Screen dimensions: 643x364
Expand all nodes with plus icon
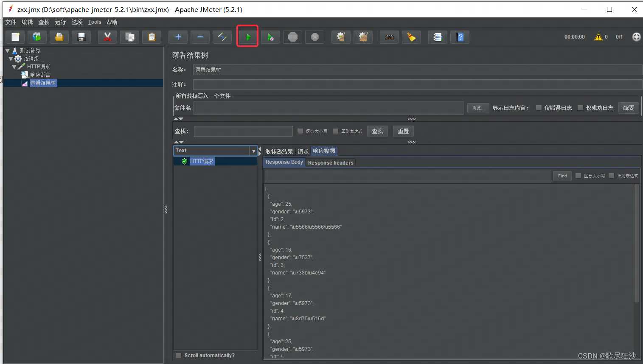pos(178,37)
